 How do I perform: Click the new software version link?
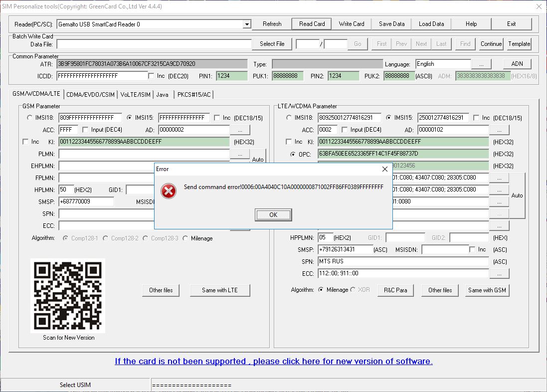[x=273, y=361]
